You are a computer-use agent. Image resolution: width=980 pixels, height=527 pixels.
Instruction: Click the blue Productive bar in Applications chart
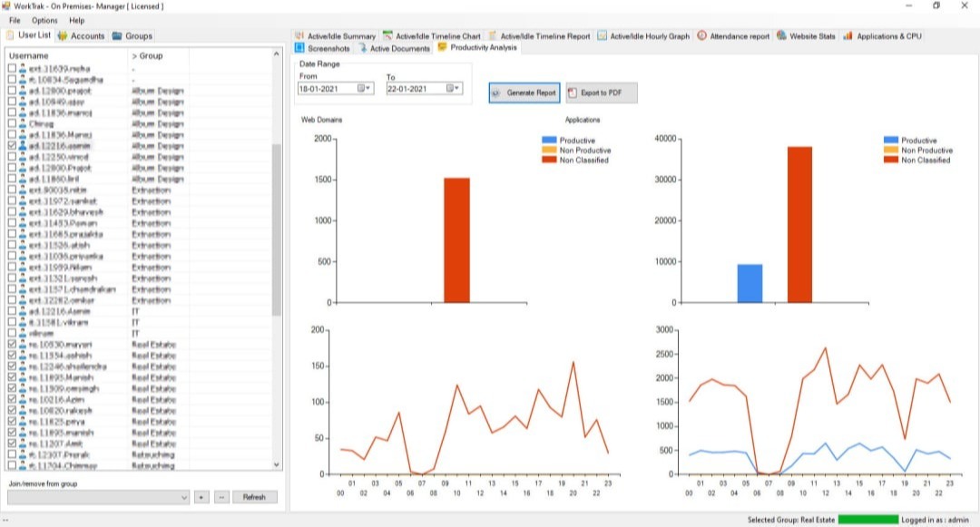point(750,284)
